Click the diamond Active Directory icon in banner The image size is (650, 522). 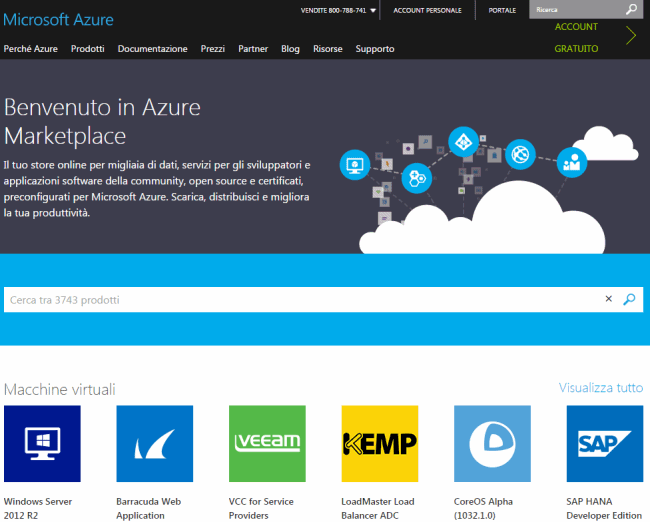(x=463, y=142)
